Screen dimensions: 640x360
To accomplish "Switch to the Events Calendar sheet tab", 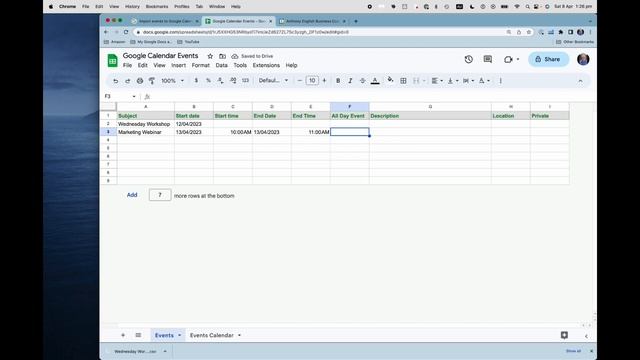I will pos(211,335).
